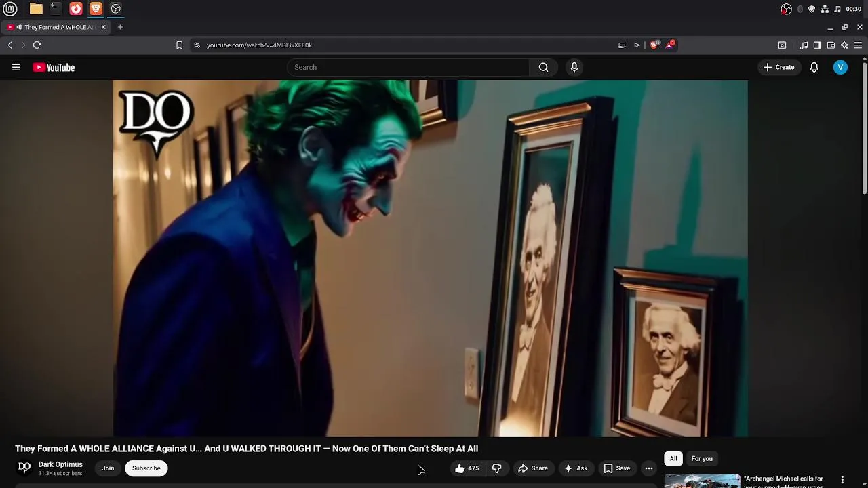
Task: Save the video to a playlist
Action: click(616, 468)
